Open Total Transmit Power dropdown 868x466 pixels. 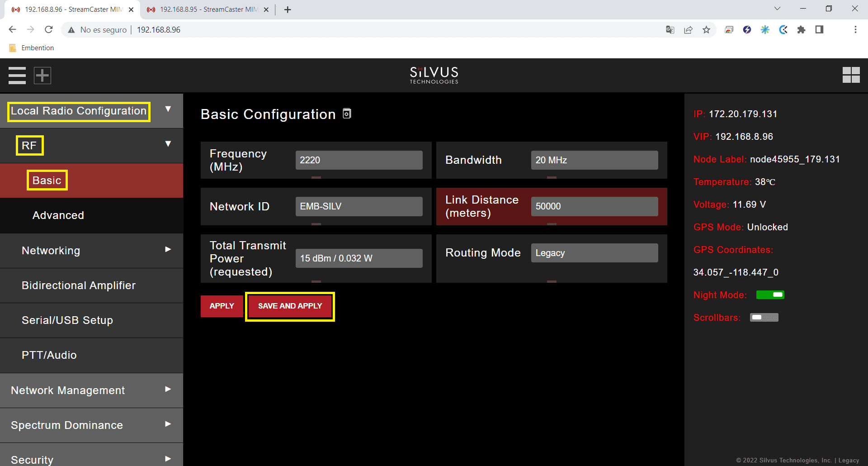[359, 258]
